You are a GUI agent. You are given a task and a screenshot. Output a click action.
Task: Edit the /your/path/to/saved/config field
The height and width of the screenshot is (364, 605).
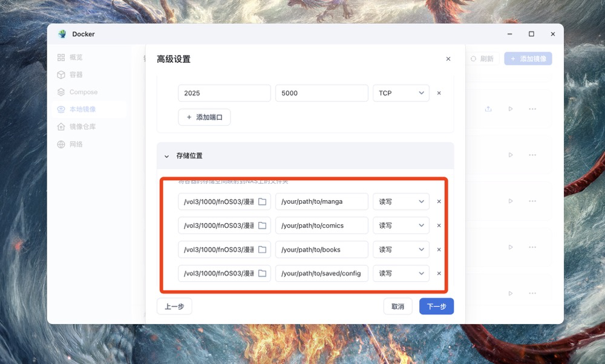tap(322, 273)
